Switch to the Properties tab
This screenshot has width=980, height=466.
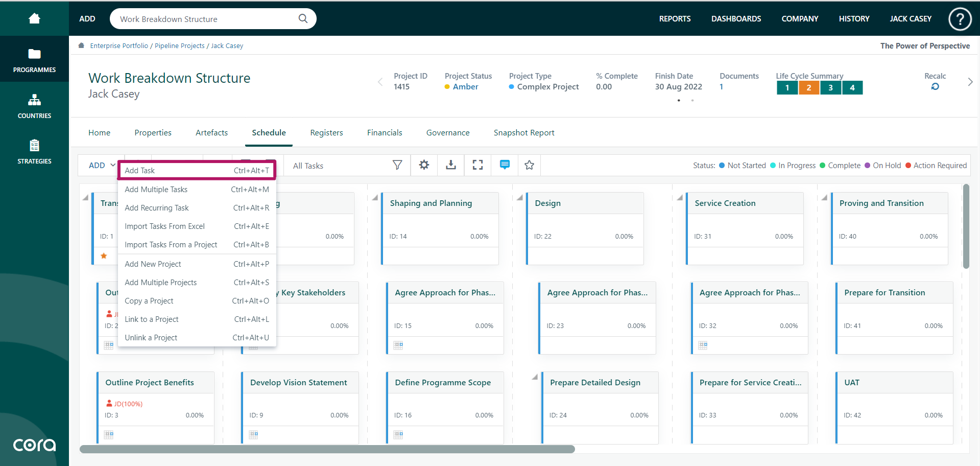point(153,132)
